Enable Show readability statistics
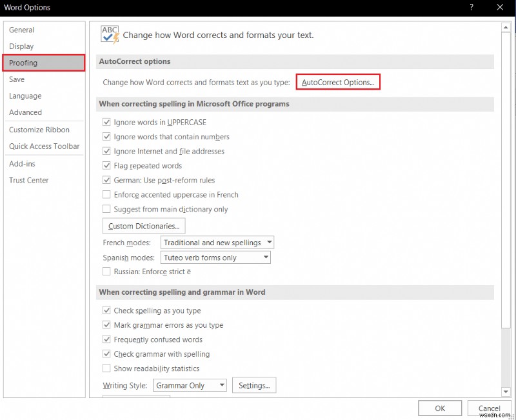This screenshot has width=516, height=420. pyautogui.click(x=106, y=368)
